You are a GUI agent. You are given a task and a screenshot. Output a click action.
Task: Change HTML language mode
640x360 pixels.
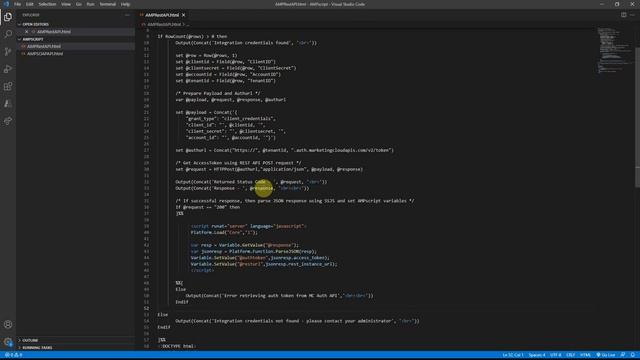[585, 355]
